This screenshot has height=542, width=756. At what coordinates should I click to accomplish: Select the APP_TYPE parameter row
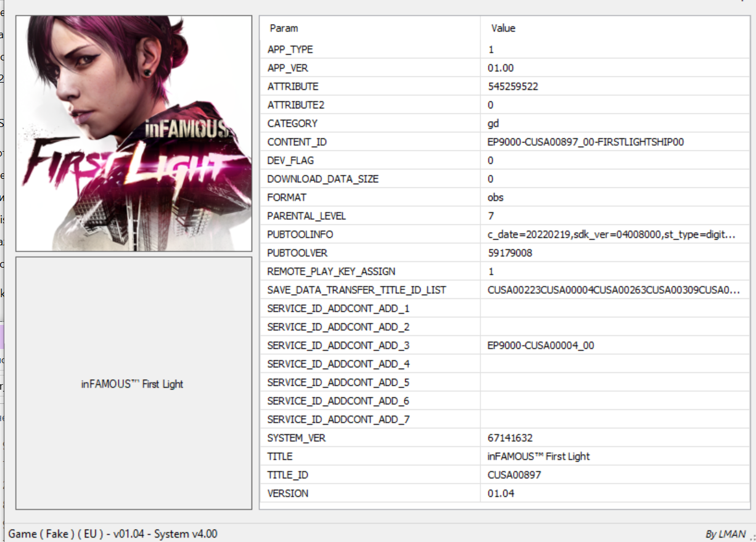point(504,49)
